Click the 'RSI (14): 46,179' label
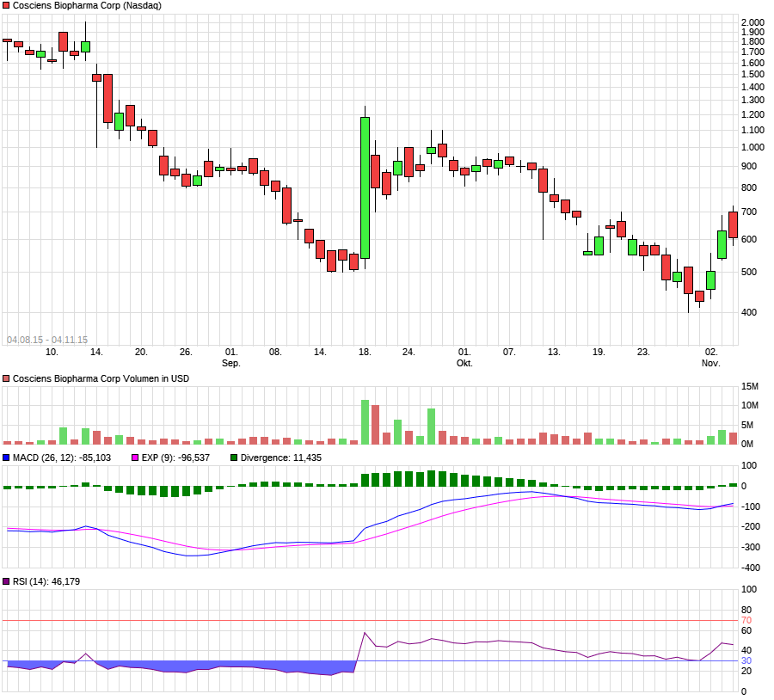This screenshot has height=700, width=774. (46, 582)
